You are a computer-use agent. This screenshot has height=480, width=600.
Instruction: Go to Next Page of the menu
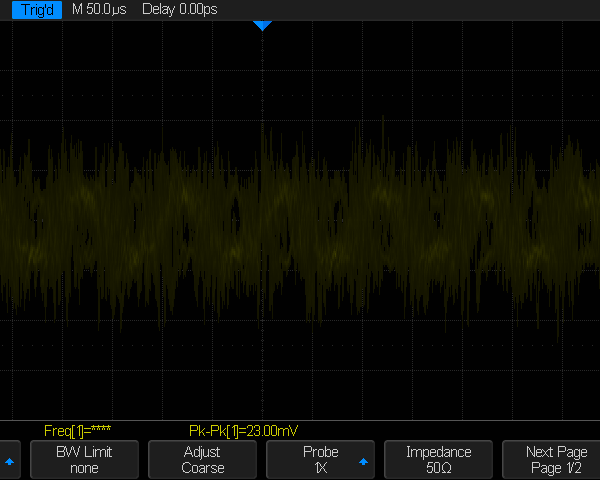click(556, 460)
